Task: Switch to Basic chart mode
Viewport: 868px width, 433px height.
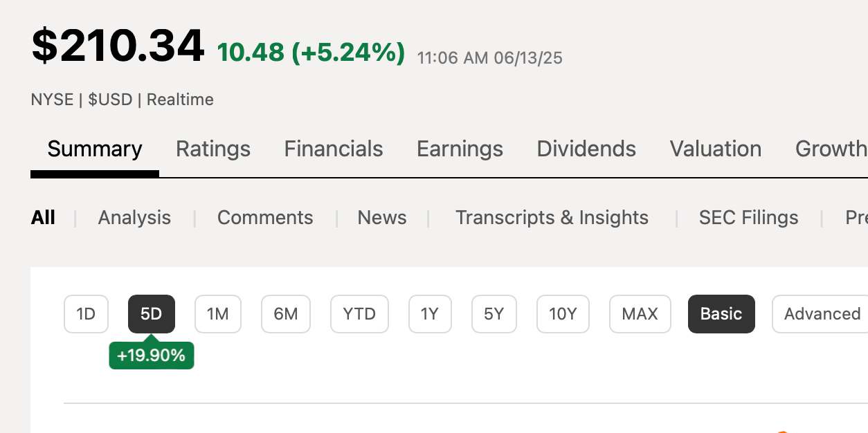Action: (721, 314)
